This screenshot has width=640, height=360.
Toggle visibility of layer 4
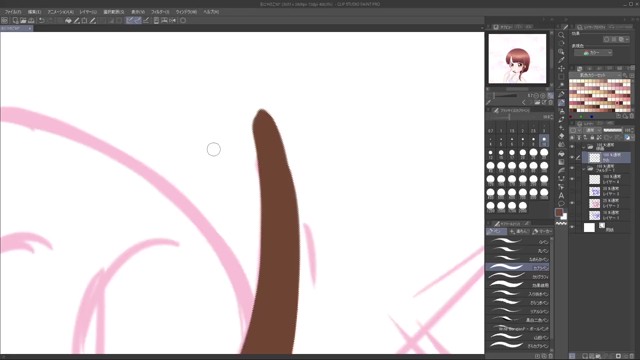pyautogui.click(x=572, y=179)
